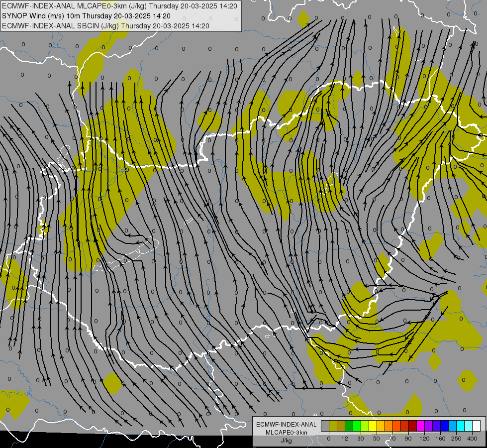Image resolution: width=487 pixels, height=448 pixels.
Task: Select the pure yellow legend swatch
Action: [373, 426]
